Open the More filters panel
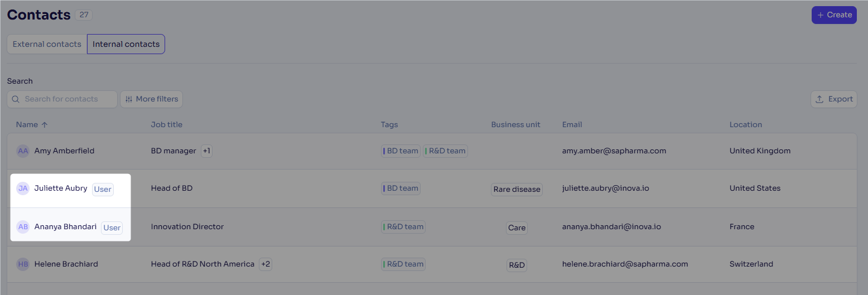 click(152, 99)
